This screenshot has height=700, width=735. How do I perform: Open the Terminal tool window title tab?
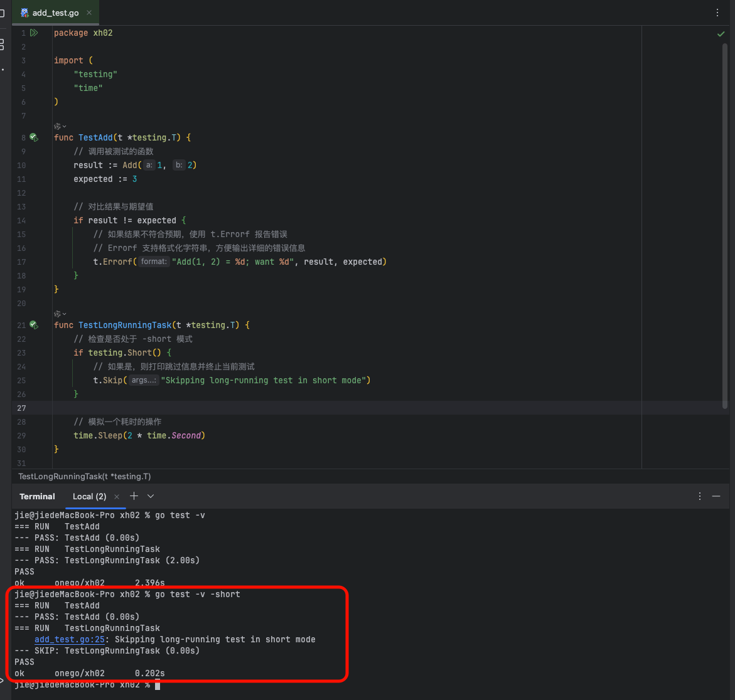coord(37,496)
